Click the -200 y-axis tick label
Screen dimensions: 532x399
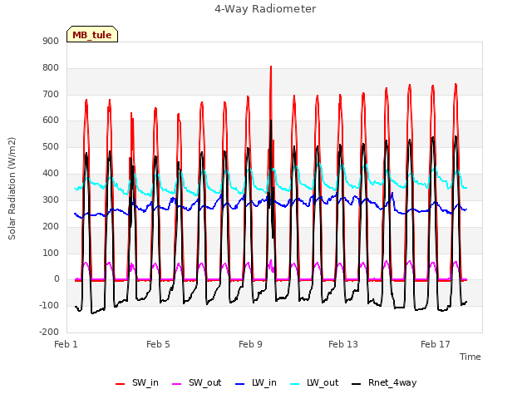(x=49, y=332)
